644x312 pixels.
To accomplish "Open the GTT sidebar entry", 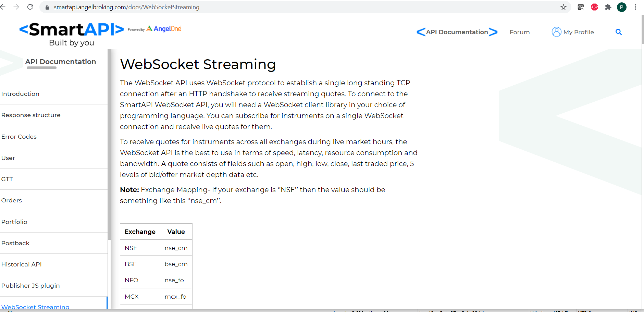I will (54, 179).
